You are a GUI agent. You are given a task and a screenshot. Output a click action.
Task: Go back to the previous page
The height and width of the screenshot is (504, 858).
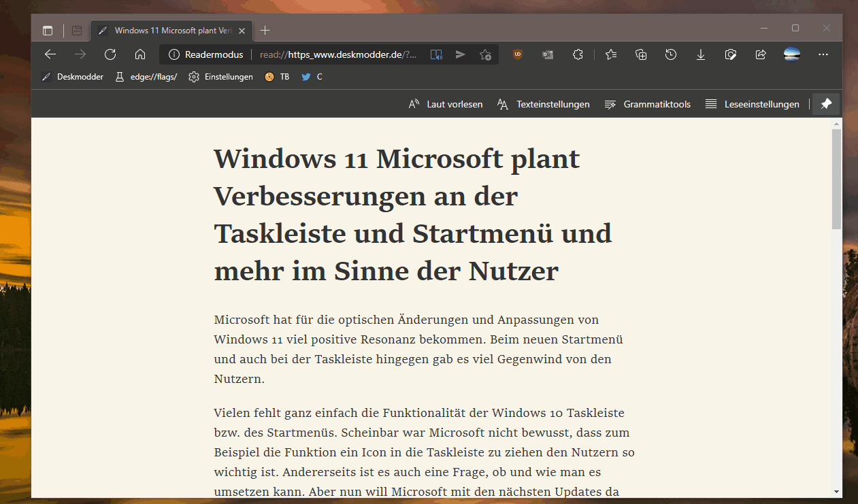coord(50,54)
